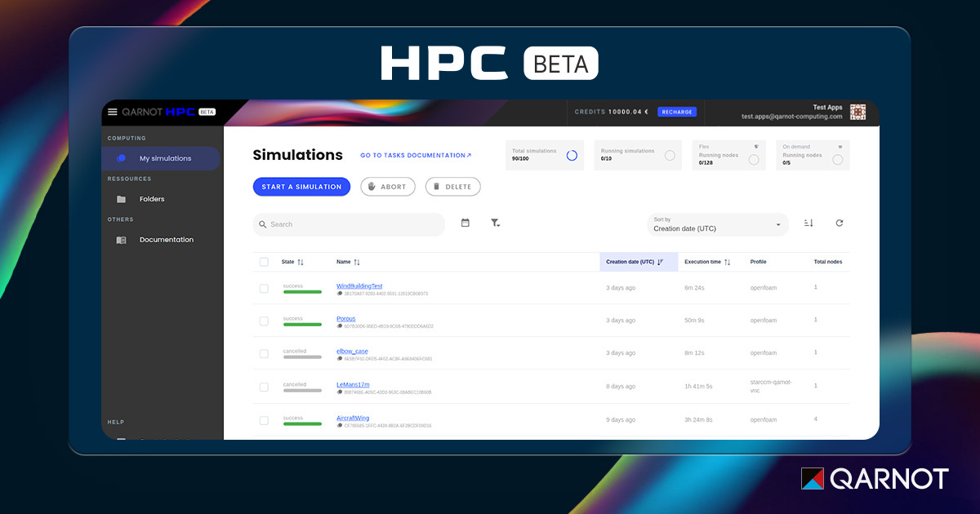Click test.apps@qarnot-computing.com email
This screenshot has height=514, width=980.
click(x=791, y=117)
